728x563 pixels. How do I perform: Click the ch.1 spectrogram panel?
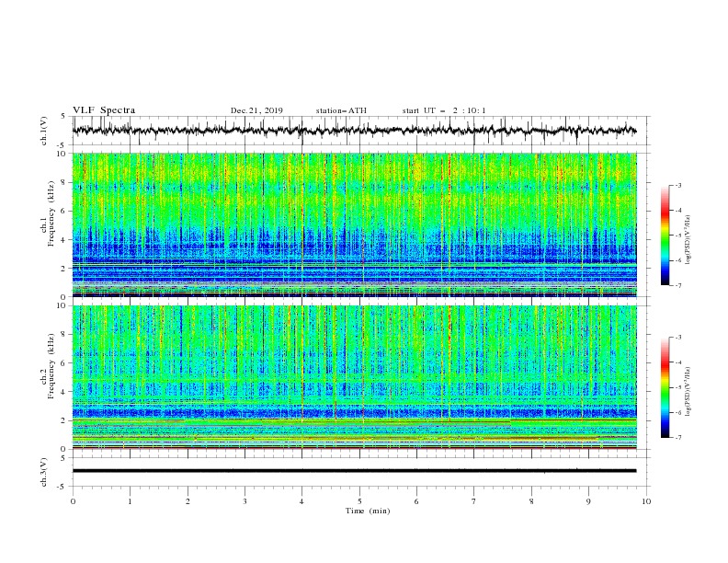pos(354,224)
